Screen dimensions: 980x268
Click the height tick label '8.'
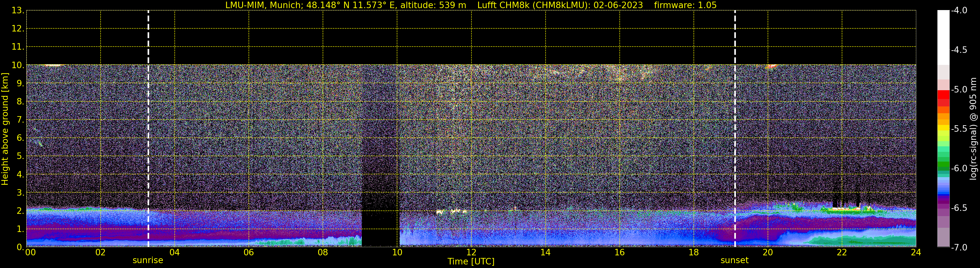coord(20,102)
